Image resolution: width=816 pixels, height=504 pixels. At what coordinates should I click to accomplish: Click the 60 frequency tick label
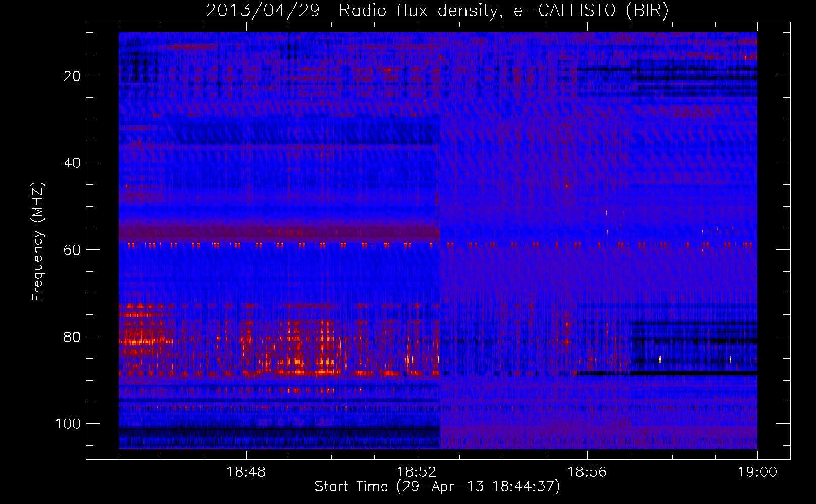pos(72,250)
